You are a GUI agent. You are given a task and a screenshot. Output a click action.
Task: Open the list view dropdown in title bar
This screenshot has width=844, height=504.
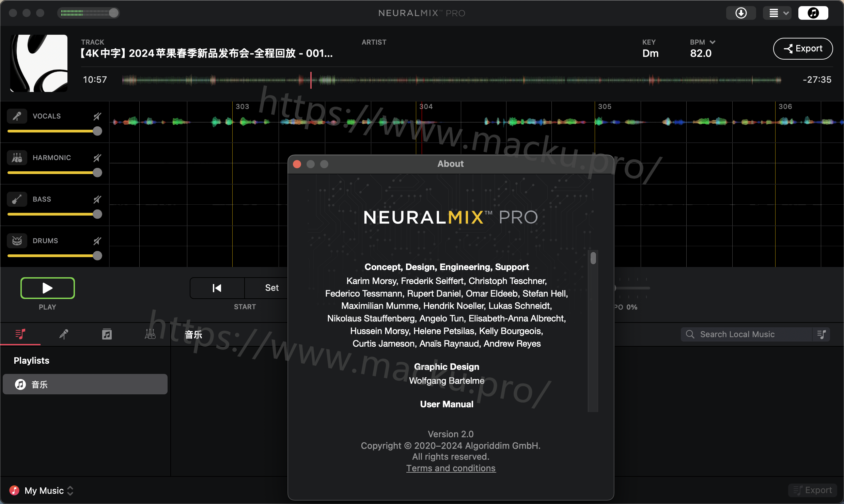click(777, 13)
